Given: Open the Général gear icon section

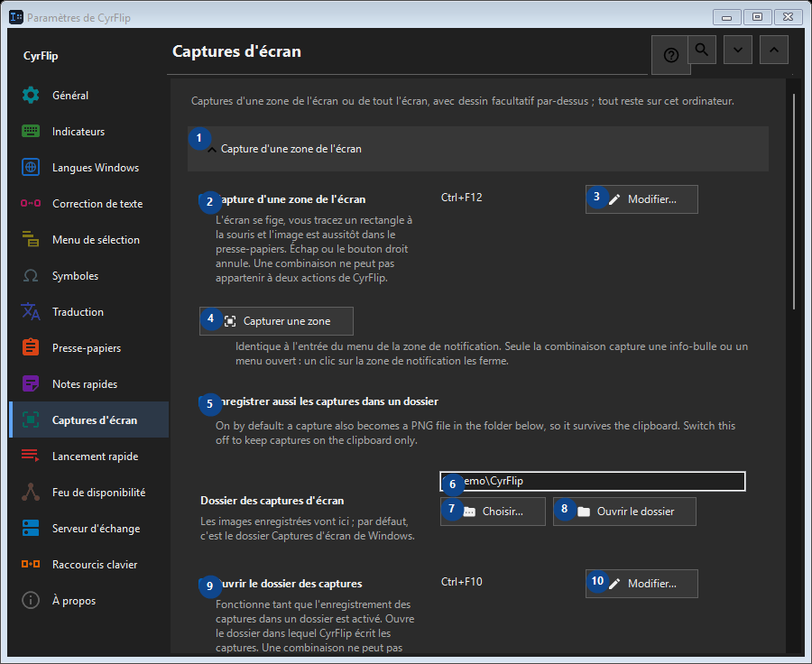Looking at the screenshot, I should pos(31,96).
